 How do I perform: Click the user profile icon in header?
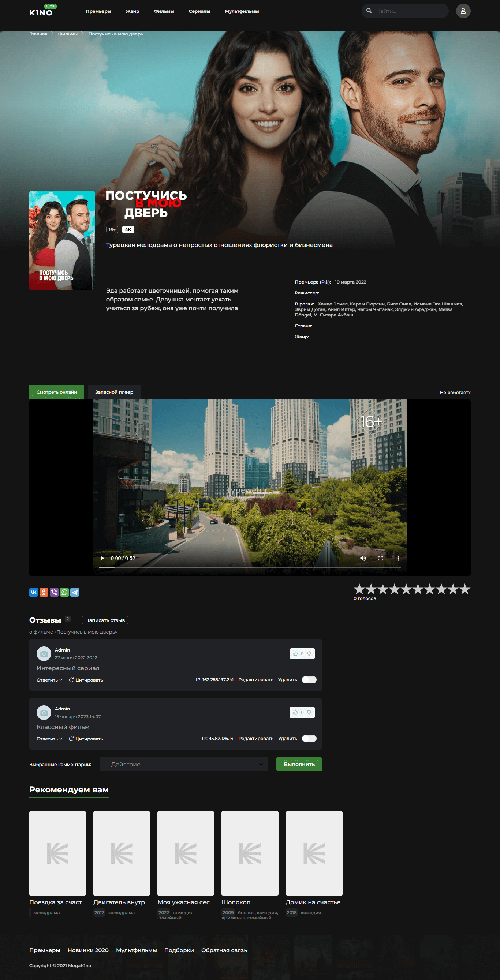pos(463,11)
